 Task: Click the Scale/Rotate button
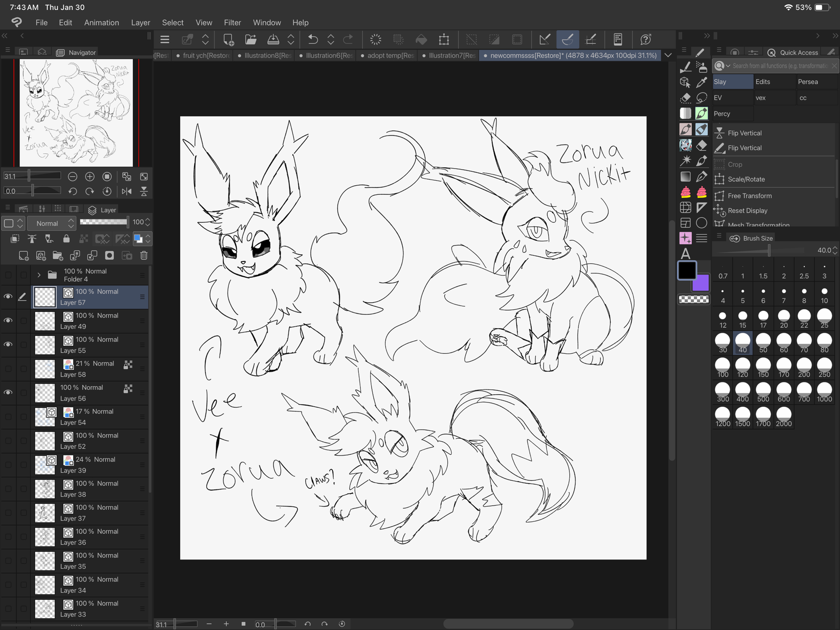click(x=746, y=179)
